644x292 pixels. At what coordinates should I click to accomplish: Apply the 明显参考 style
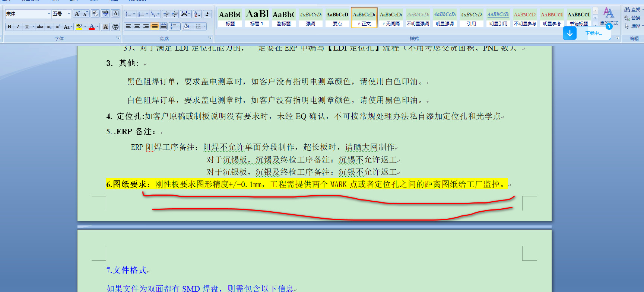pyautogui.click(x=552, y=18)
